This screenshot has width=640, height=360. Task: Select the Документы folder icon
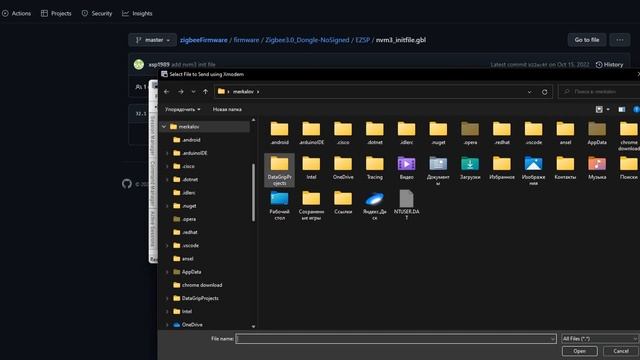pos(438,170)
